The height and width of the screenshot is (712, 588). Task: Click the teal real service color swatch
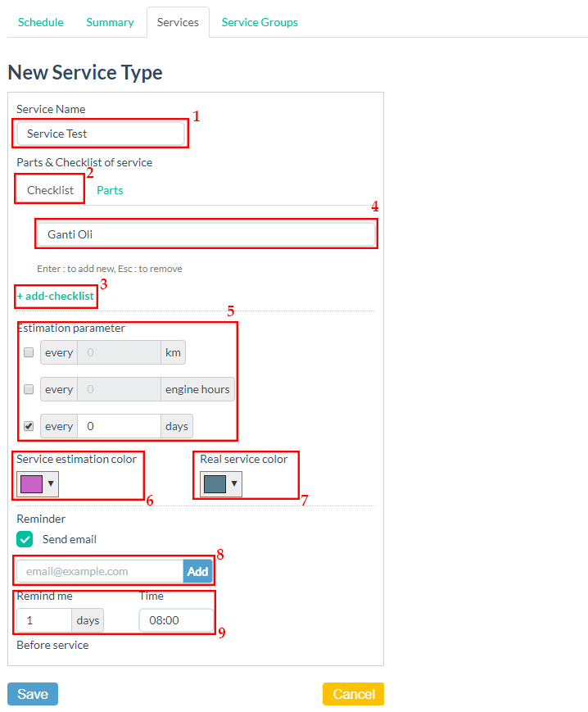tap(215, 484)
